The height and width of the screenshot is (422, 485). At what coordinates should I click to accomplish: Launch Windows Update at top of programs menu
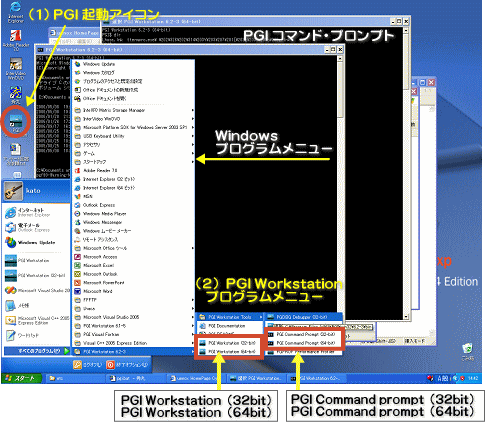pos(133,64)
